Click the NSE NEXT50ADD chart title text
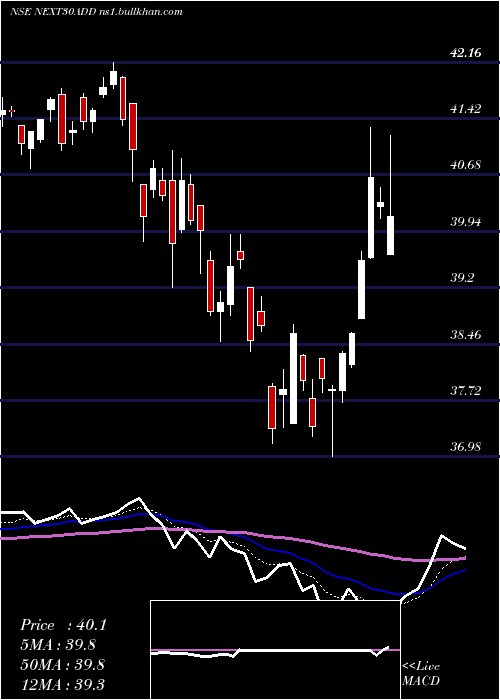Screen dimensions: 500x700 point(96,12)
